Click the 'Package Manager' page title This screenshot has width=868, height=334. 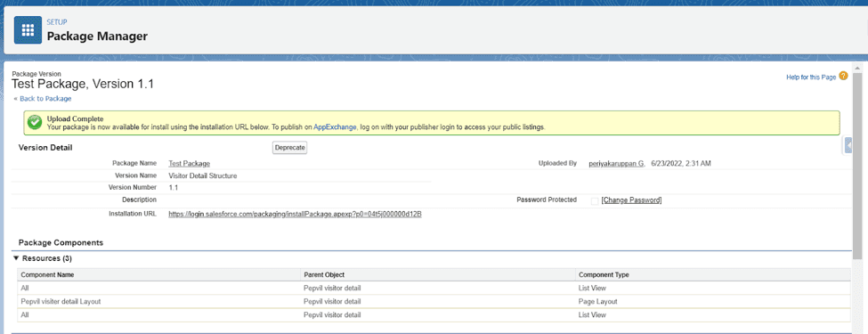click(x=97, y=37)
